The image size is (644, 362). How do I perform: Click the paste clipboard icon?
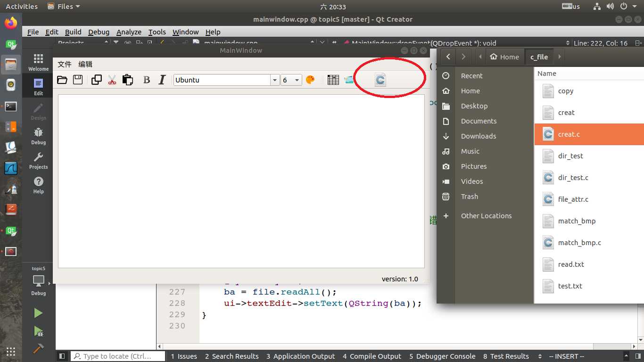(127, 80)
